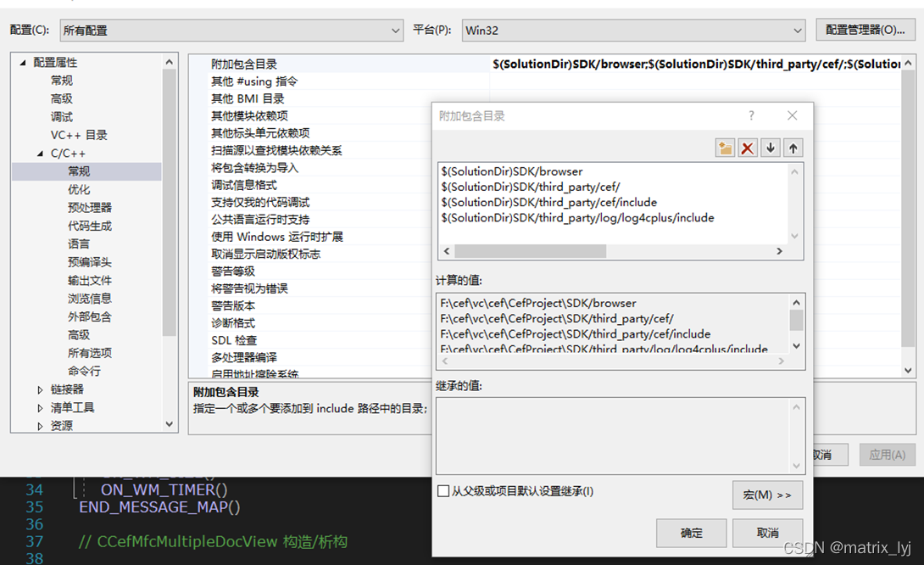Click the 附加包含目录 value field in grid
924x565 pixels.
[x=696, y=64]
